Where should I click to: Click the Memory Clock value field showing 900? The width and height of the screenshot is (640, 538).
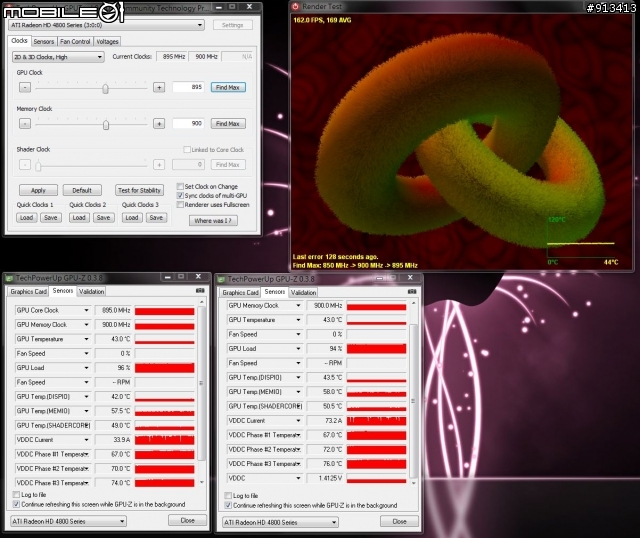[188, 123]
